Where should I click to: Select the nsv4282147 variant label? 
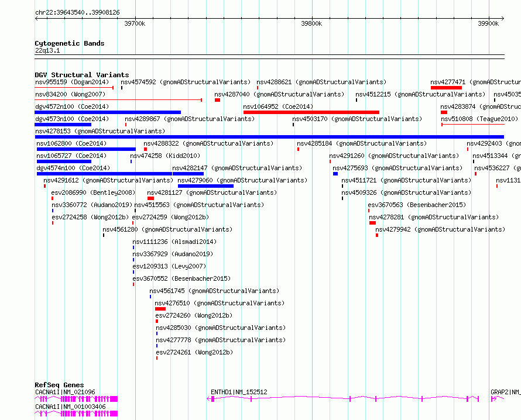237,168
